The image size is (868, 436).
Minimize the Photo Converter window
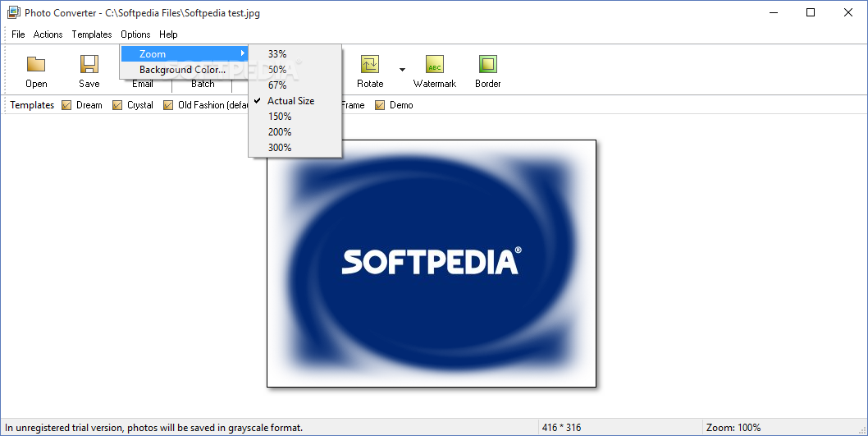click(774, 12)
